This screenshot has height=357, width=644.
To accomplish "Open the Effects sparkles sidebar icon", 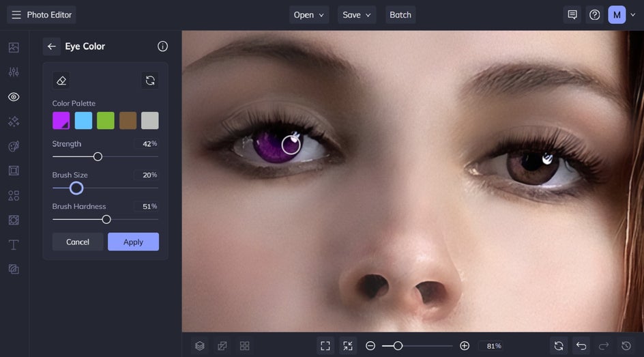I will coord(14,122).
